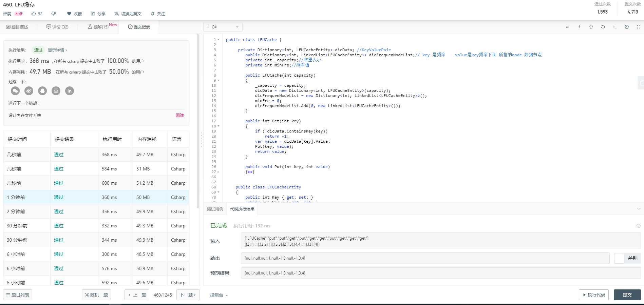Open the C# language dropdown
The image size is (644, 305).
(x=223, y=27)
